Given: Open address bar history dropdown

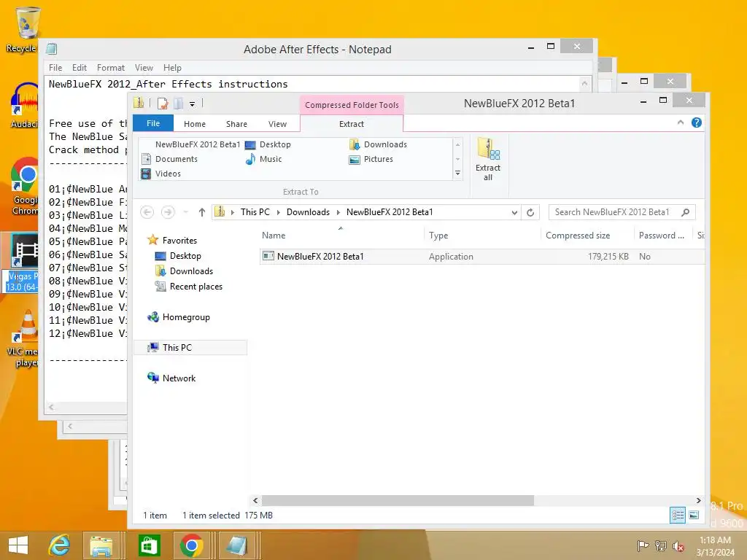Looking at the screenshot, I should click(x=514, y=212).
